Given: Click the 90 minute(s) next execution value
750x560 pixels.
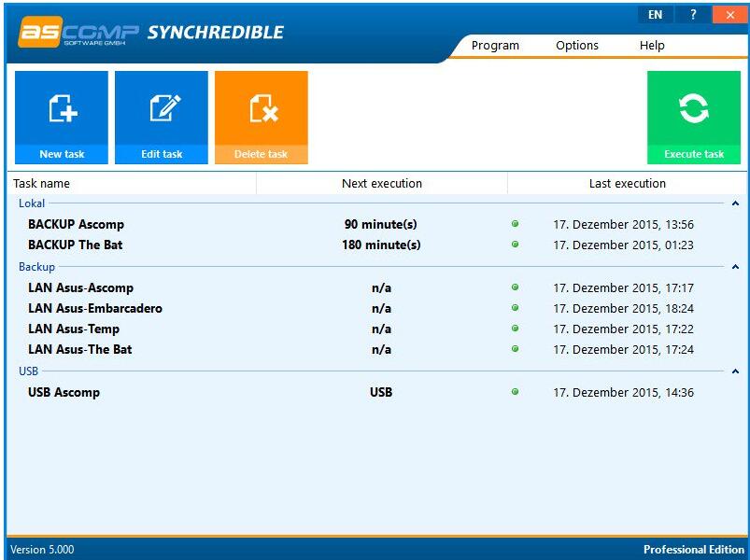Looking at the screenshot, I should click(381, 224).
